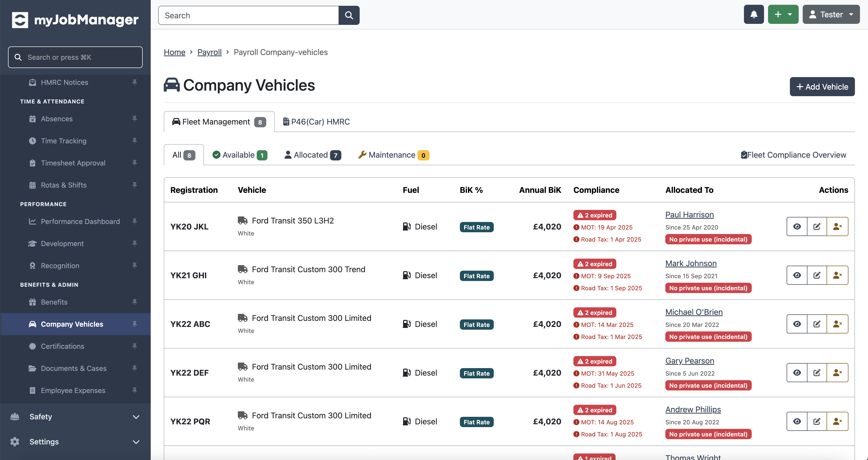Screen dimensions: 868x460
Task: Click the notifications bell icon
Action: [754, 15]
